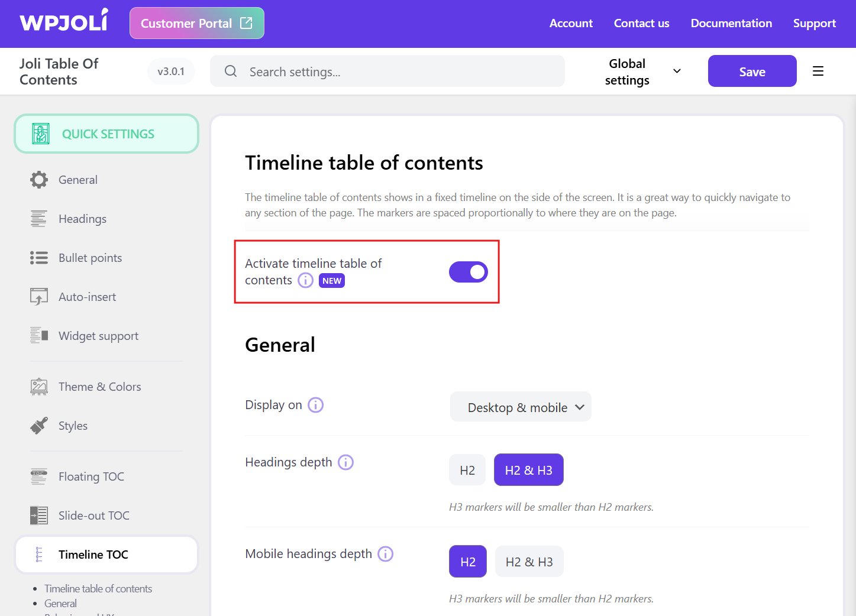Open the Customer Portal link
The width and height of the screenshot is (856, 616).
click(196, 24)
